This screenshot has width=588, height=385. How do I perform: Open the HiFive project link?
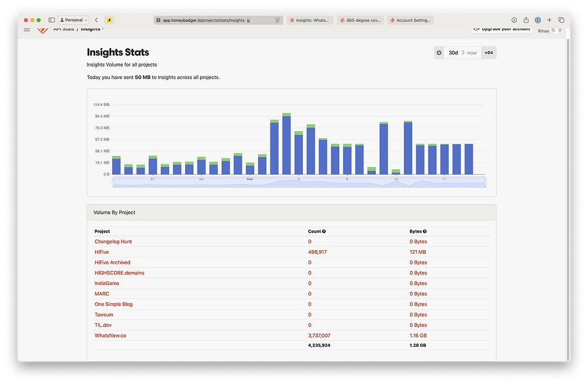(102, 252)
